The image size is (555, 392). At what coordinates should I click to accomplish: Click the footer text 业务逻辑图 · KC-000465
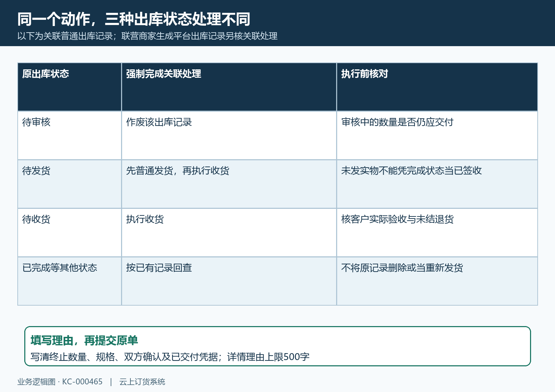tap(60, 382)
